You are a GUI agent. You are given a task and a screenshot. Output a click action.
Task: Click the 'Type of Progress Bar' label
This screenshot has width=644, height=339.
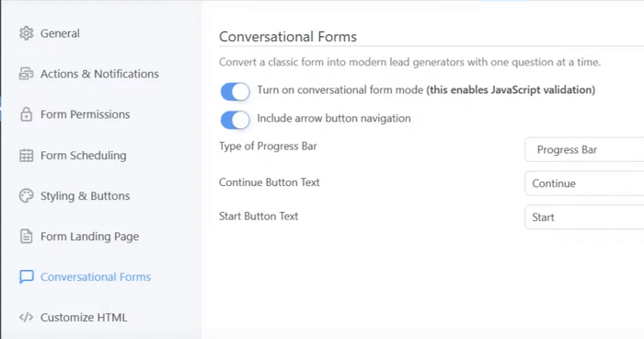268,146
